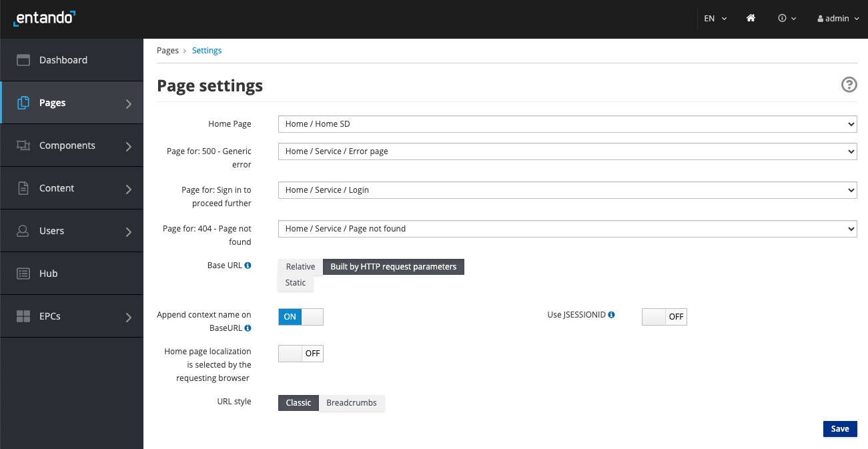Image resolution: width=868 pixels, height=449 pixels.
Task: Select the Components icon in the sidebar
Action: (23, 145)
